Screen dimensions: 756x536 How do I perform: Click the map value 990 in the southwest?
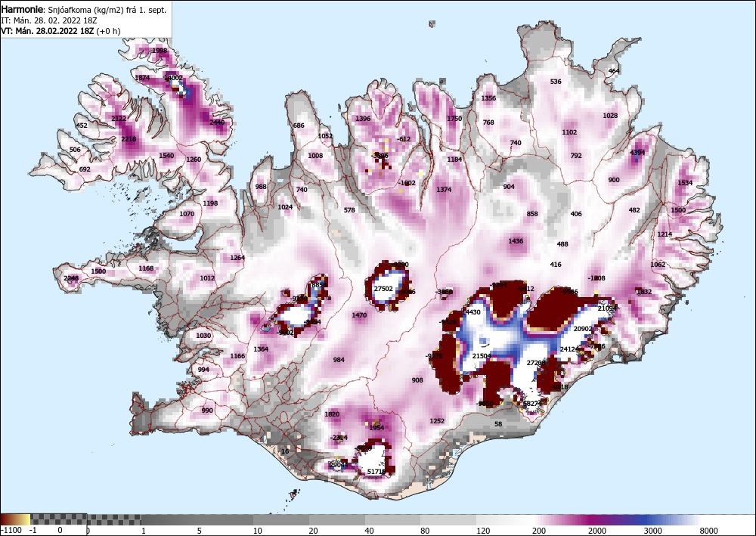coord(207,411)
